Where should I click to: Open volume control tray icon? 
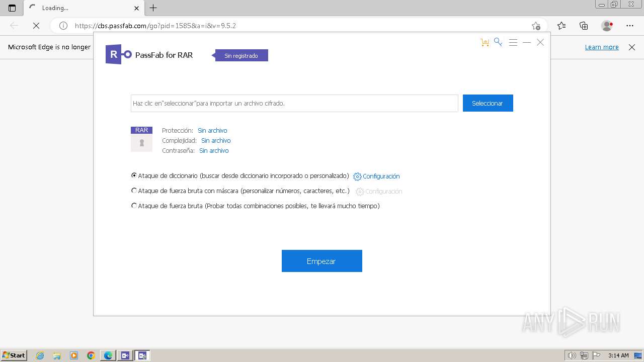pyautogui.click(x=572, y=355)
